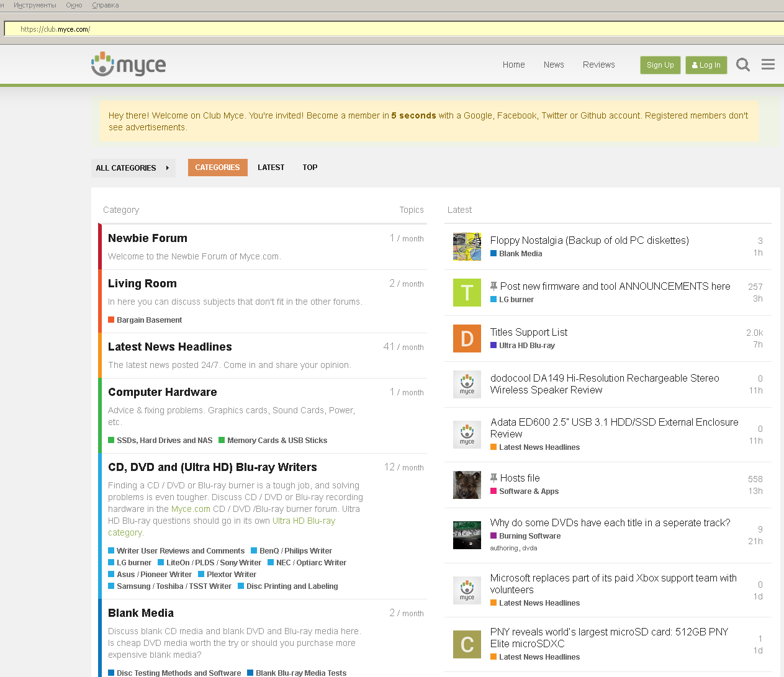
Task: Open Bargain Basement subcategory
Action: pos(145,320)
